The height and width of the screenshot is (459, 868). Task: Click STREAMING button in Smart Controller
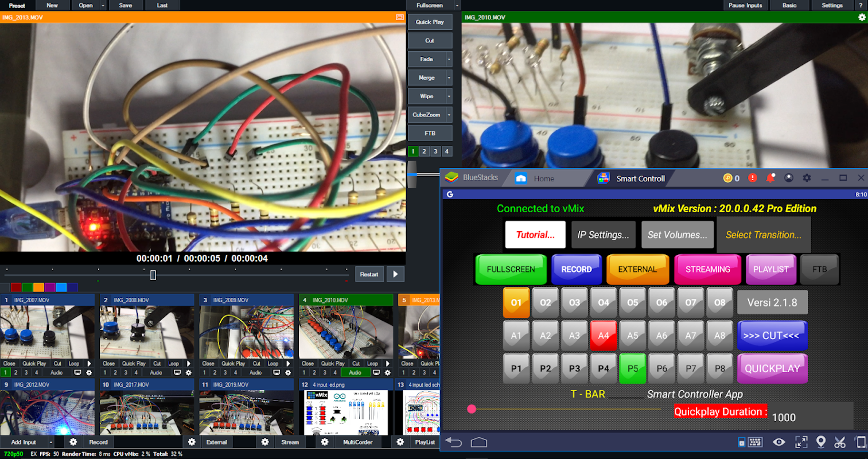pyautogui.click(x=707, y=269)
